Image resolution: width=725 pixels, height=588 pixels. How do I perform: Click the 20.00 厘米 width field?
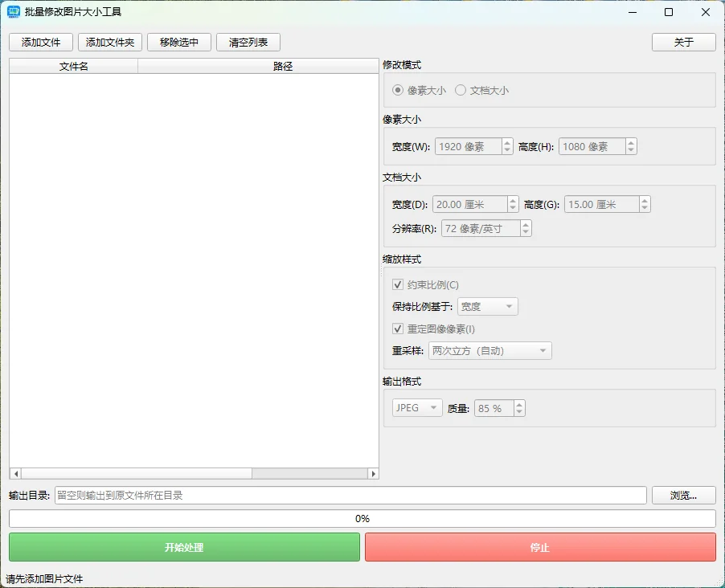click(x=469, y=204)
